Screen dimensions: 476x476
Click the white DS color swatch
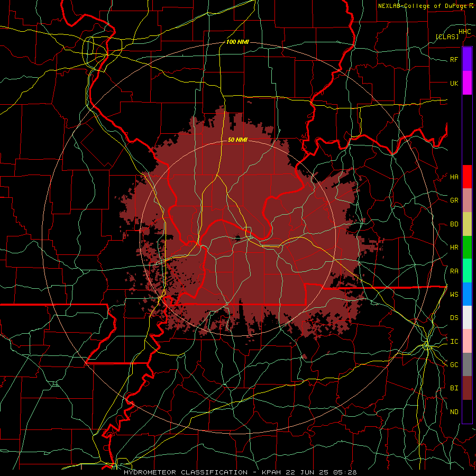(x=467, y=317)
